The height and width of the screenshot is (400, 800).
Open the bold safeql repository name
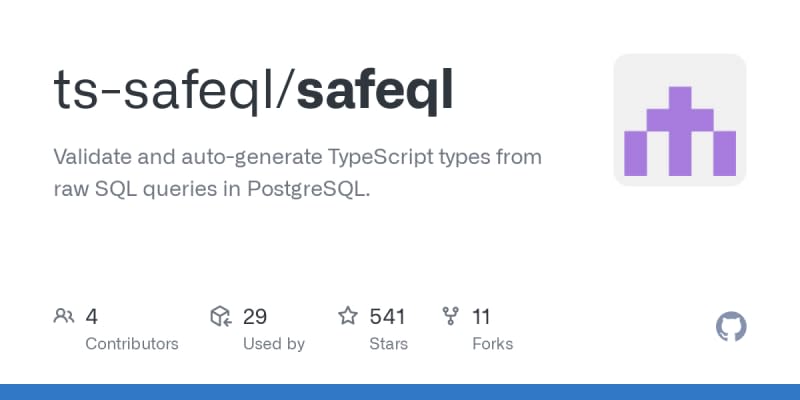pos(376,91)
